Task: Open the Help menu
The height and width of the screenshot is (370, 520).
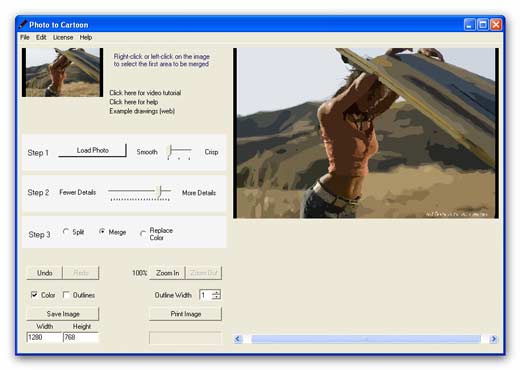Action: click(x=86, y=37)
